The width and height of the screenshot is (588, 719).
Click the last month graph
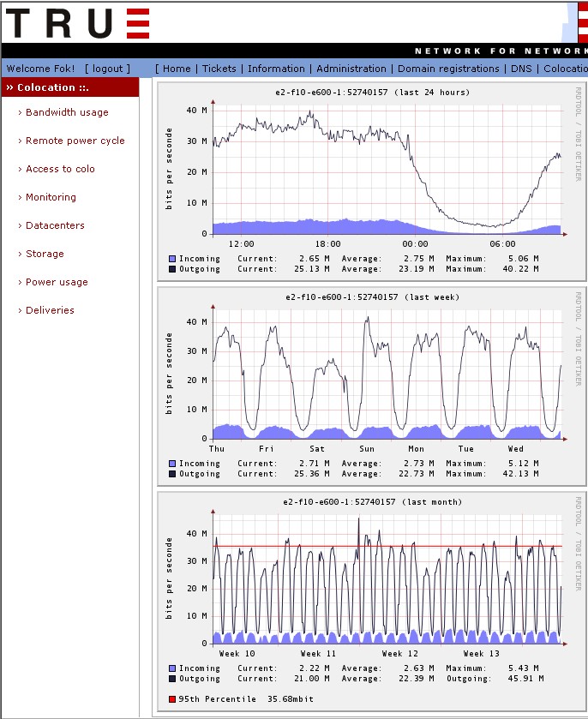click(x=372, y=602)
